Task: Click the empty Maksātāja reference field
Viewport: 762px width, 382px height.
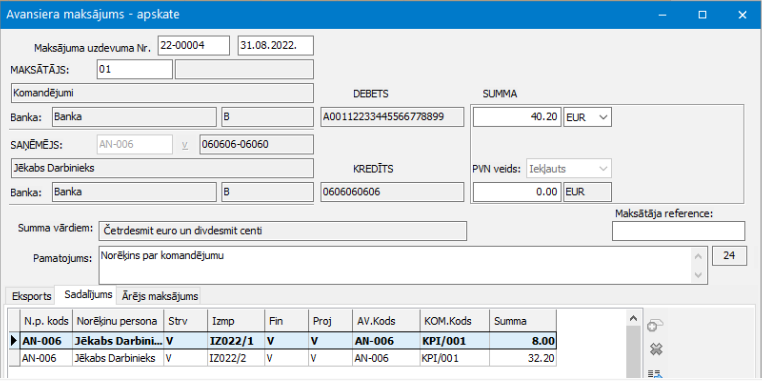Action: point(678,231)
